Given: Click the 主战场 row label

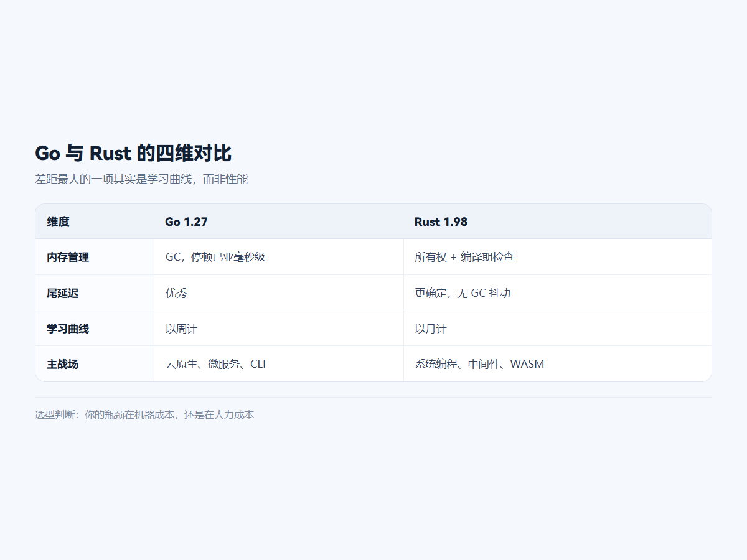Looking at the screenshot, I should (95, 364).
